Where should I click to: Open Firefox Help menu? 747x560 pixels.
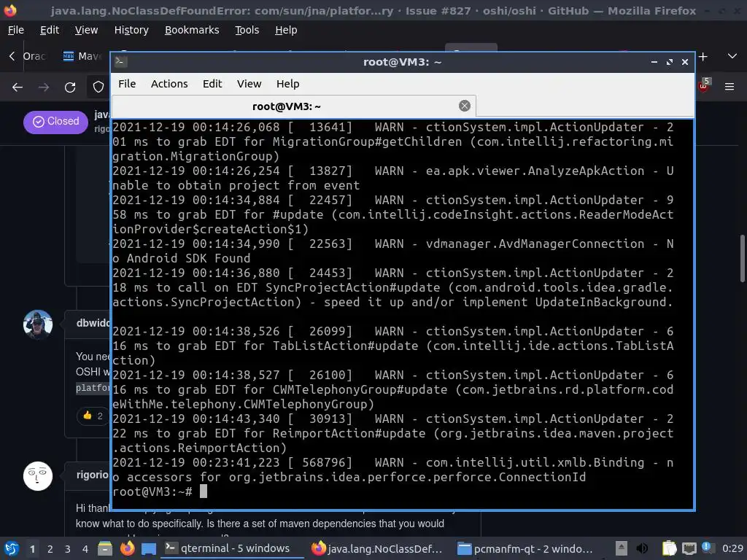pyautogui.click(x=286, y=30)
